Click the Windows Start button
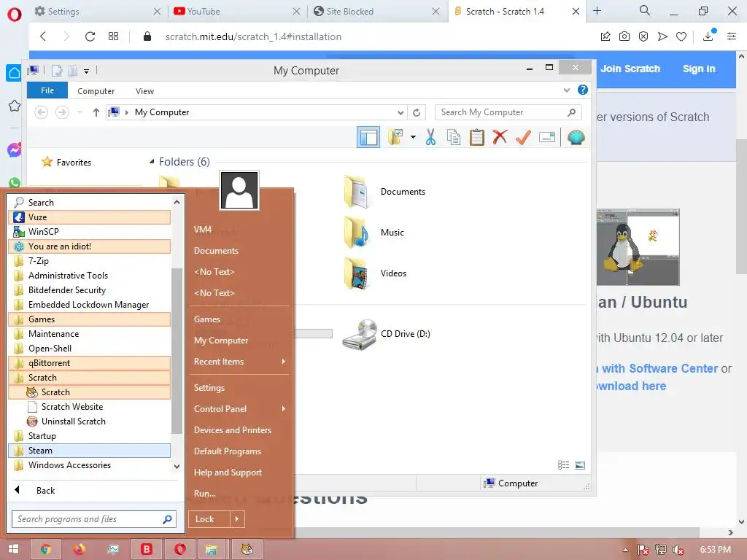 13,550
